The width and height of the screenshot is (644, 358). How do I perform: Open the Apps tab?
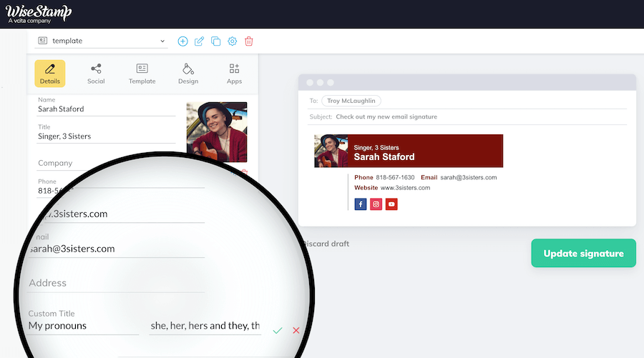(234, 74)
